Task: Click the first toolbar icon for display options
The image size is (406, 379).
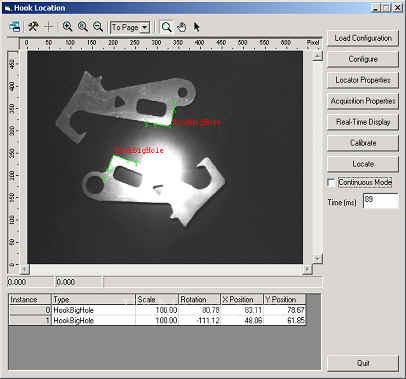Action: coord(15,27)
